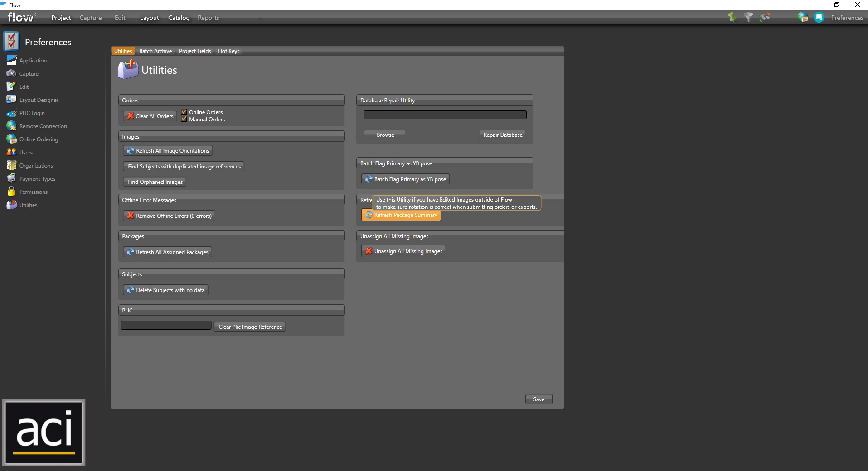Click the Database Repair Utility path field
The height and width of the screenshot is (471, 868).
click(x=445, y=115)
